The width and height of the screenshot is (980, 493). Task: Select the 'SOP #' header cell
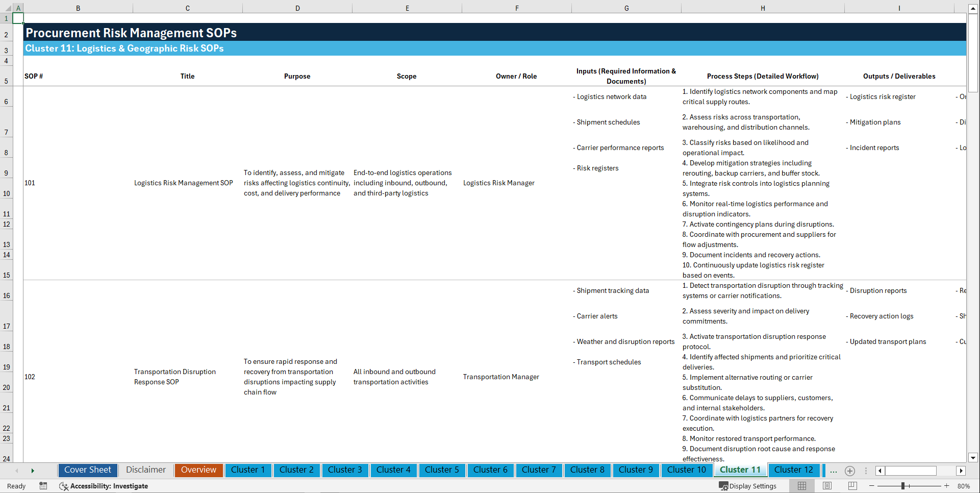click(78, 76)
